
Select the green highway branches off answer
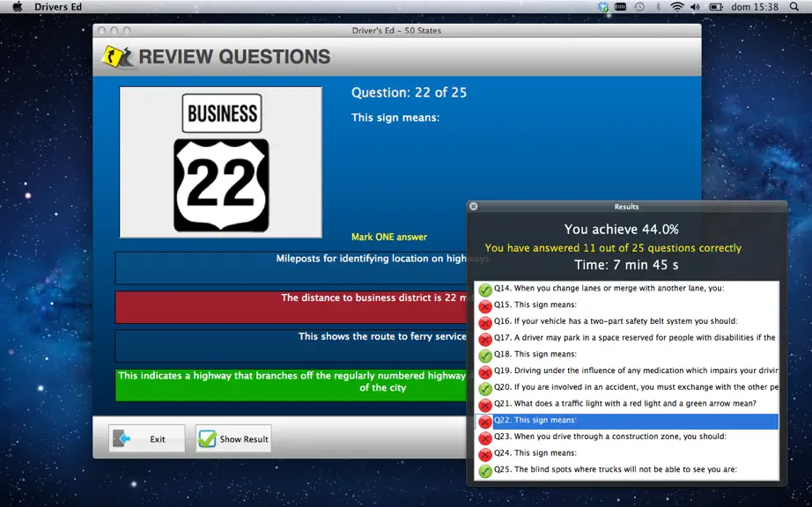coord(291,385)
